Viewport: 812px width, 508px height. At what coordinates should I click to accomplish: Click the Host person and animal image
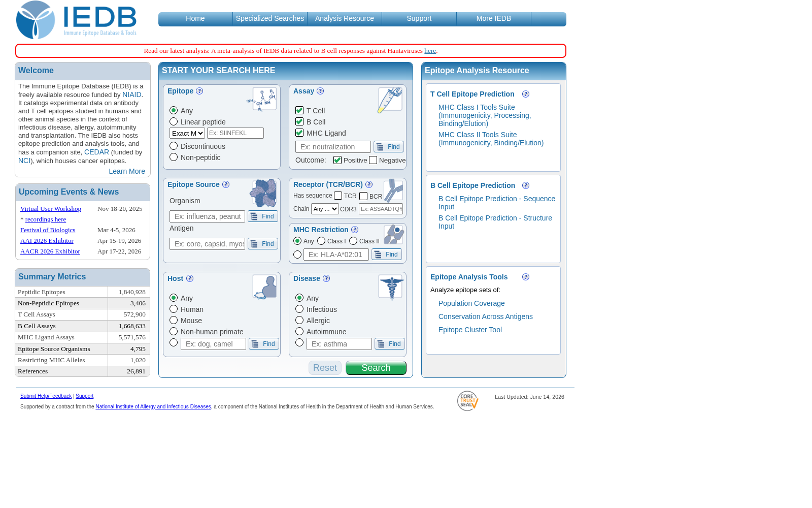click(x=264, y=287)
